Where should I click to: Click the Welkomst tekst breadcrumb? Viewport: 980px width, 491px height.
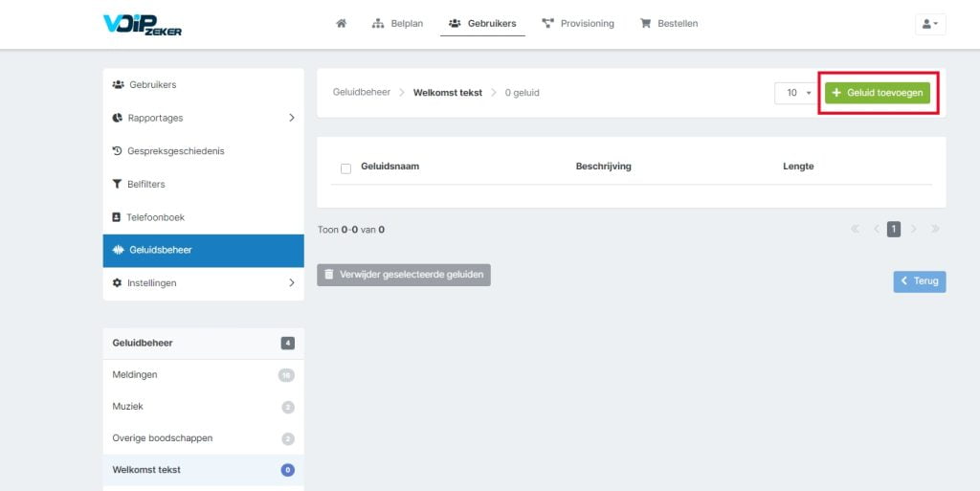[x=448, y=93]
